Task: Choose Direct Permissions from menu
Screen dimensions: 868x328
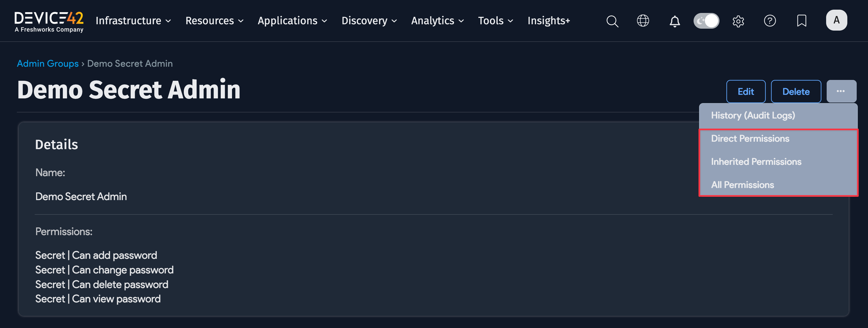Action: pos(750,139)
